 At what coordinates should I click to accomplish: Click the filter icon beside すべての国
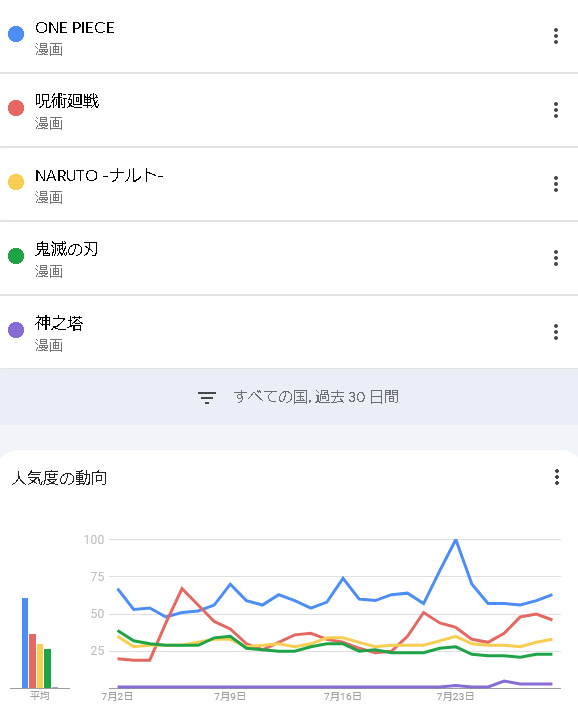click(207, 397)
